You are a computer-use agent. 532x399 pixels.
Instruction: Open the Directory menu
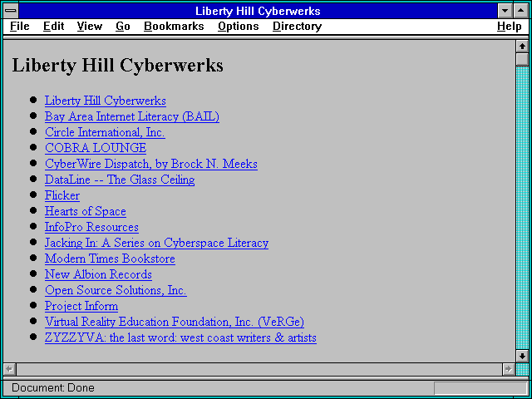(298, 27)
